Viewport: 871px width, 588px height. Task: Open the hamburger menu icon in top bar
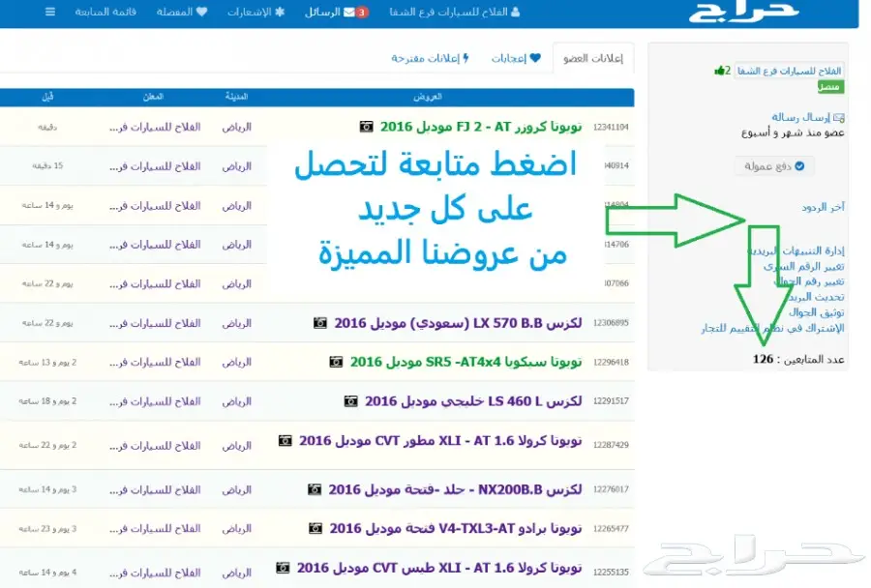click(x=50, y=12)
